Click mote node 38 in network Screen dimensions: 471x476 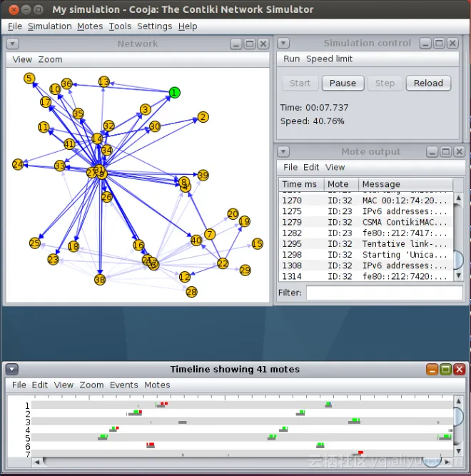click(100, 280)
